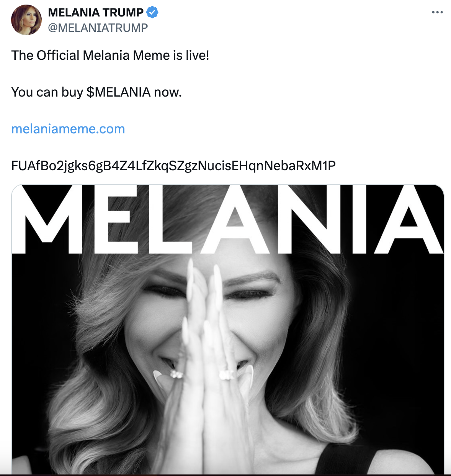Click the thin blue bar below the image
The width and height of the screenshot is (451, 476).
coord(226,474)
